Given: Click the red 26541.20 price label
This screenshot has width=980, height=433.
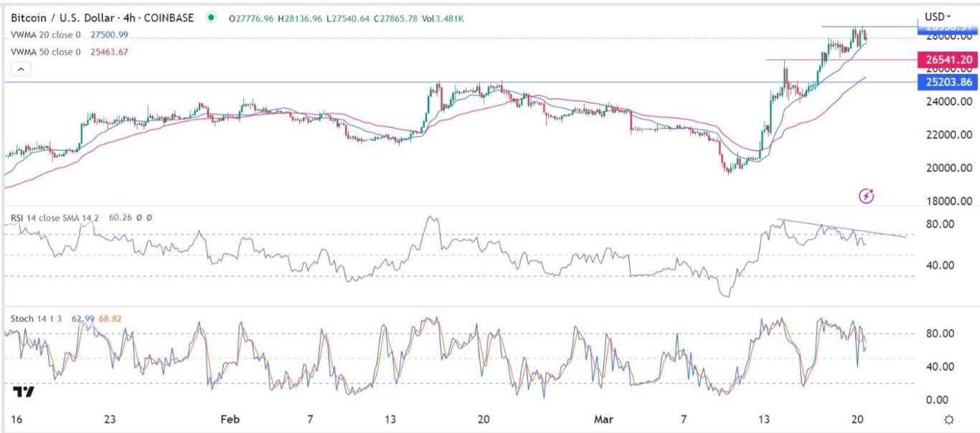Looking at the screenshot, I should pos(948,60).
